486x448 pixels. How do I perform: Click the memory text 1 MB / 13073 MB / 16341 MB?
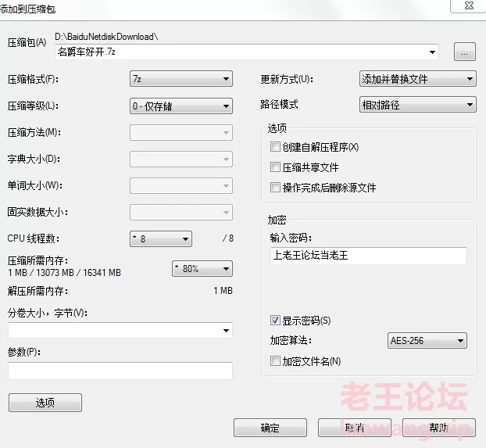65,273
